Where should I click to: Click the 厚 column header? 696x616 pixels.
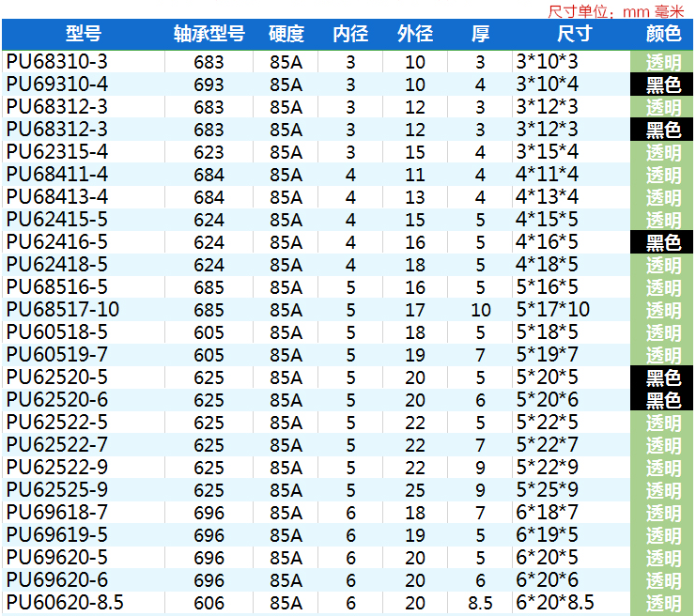[480, 35]
